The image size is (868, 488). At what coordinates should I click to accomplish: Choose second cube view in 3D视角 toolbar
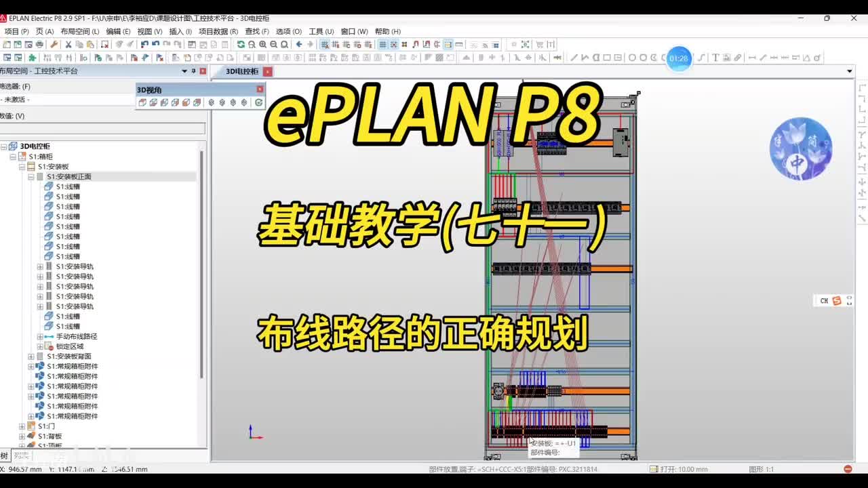[153, 102]
